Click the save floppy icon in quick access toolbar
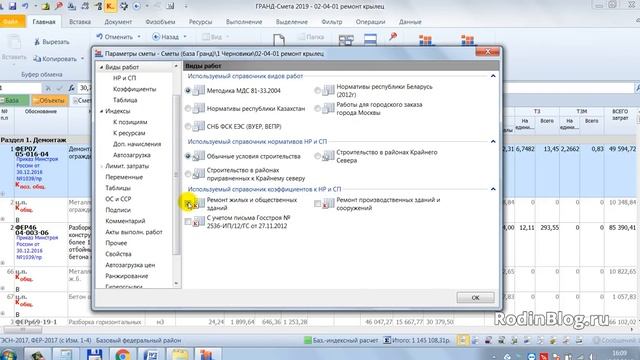Image resolution: width=640 pixels, height=360 pixels. [13, 6]
